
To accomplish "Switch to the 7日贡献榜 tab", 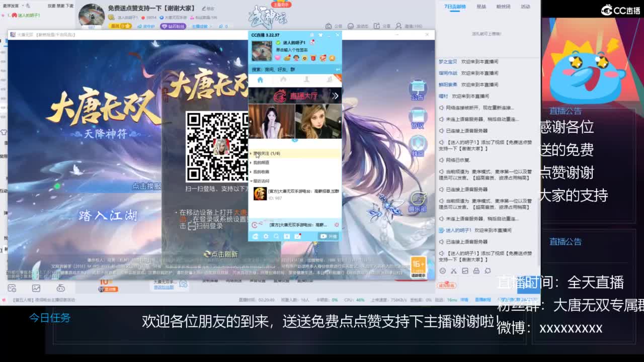I will 455,7.
